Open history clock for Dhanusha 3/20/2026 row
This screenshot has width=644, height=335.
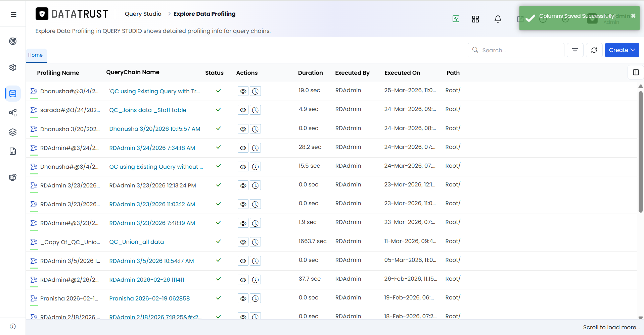point(255,129)
